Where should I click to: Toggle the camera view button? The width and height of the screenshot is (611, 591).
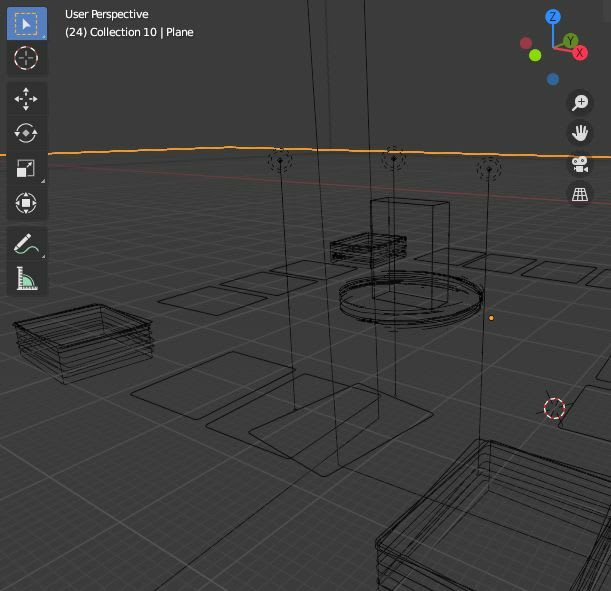point(580,164)
